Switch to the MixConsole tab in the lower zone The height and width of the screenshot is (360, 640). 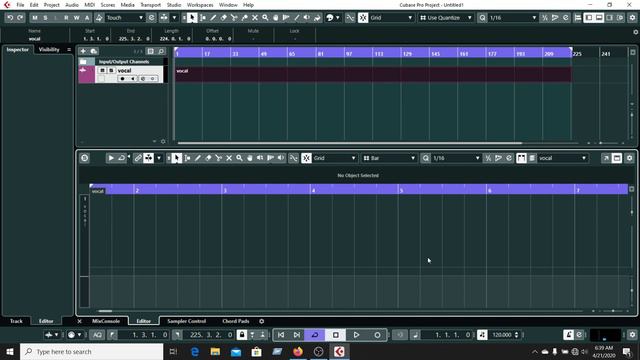pos(106,321)
